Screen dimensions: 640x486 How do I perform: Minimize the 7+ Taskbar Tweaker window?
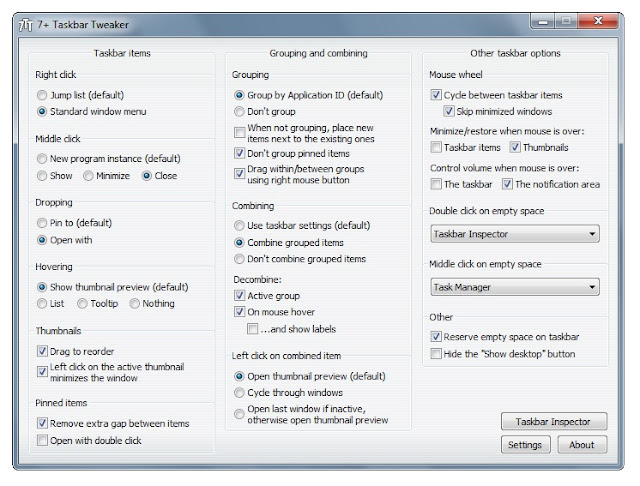click(543, 21)
